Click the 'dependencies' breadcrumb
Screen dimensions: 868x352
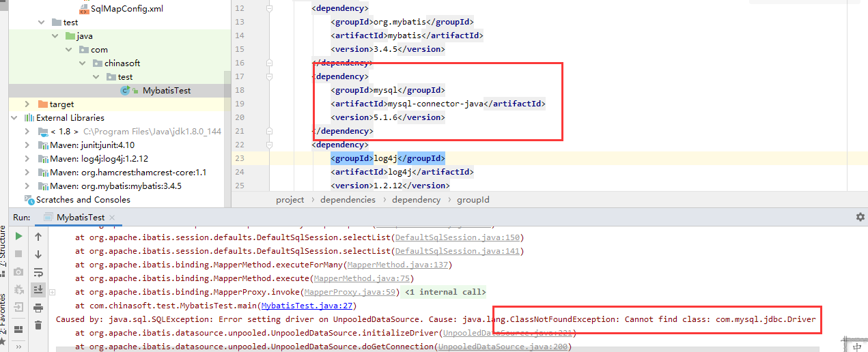348,200
